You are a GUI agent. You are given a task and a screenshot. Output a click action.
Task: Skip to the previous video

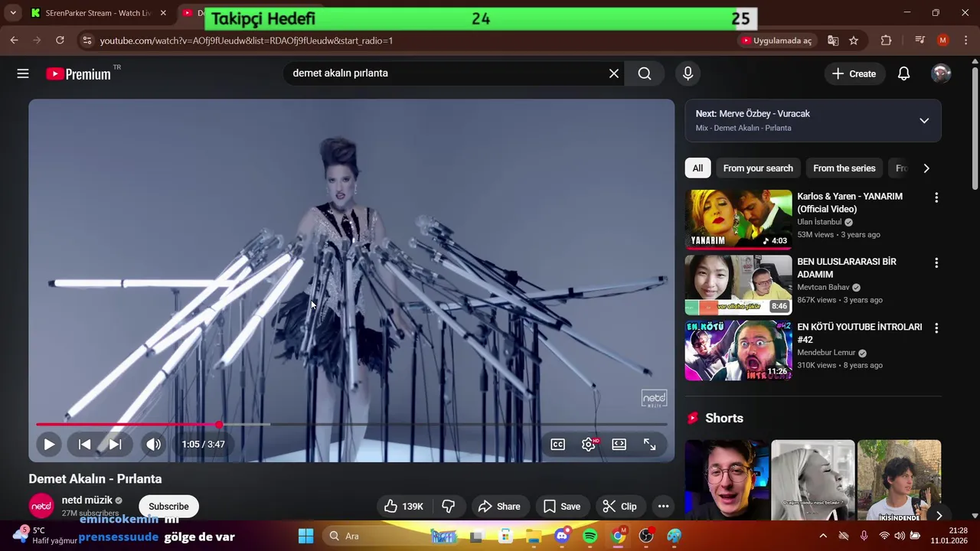85,444
